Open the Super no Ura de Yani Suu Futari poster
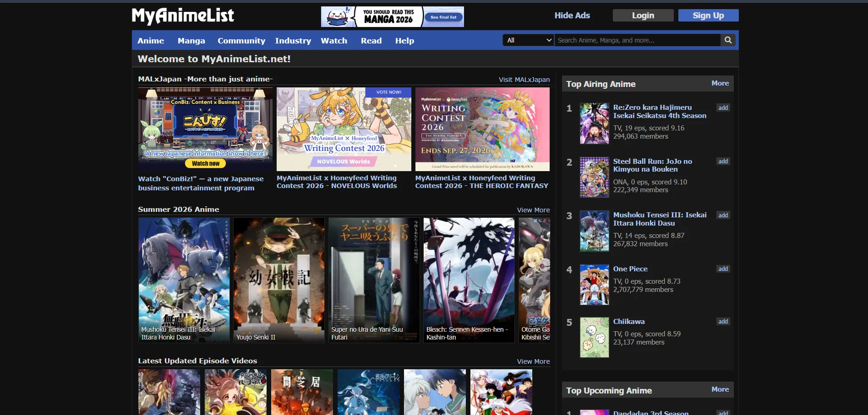 [x=374, y=280]
